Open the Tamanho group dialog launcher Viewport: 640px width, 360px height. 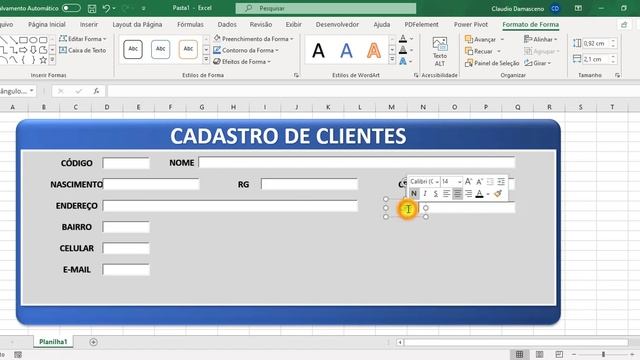[x=617, y=75]
